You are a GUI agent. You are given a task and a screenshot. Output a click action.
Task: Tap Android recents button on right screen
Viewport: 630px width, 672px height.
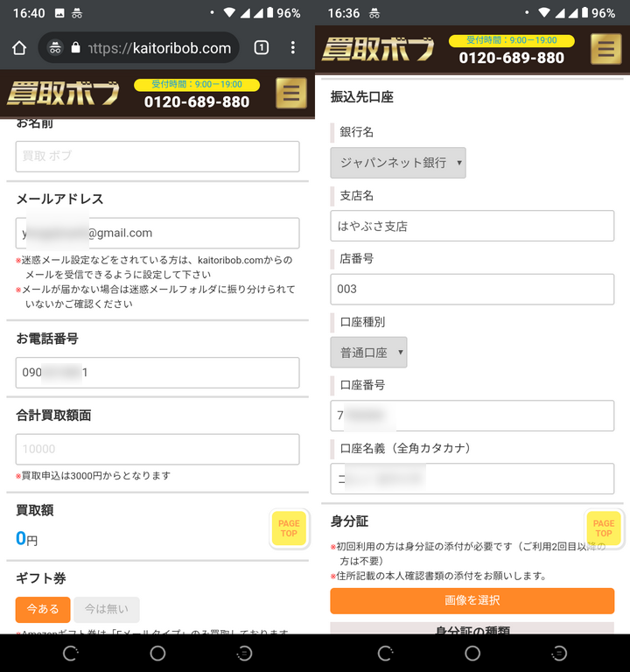point(559,653)
